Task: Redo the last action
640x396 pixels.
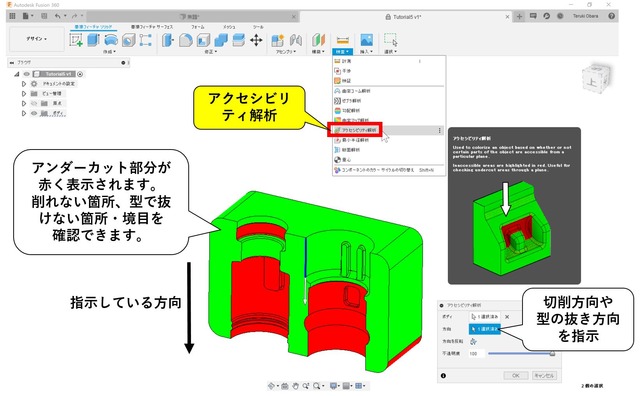Action: [74, 16]
